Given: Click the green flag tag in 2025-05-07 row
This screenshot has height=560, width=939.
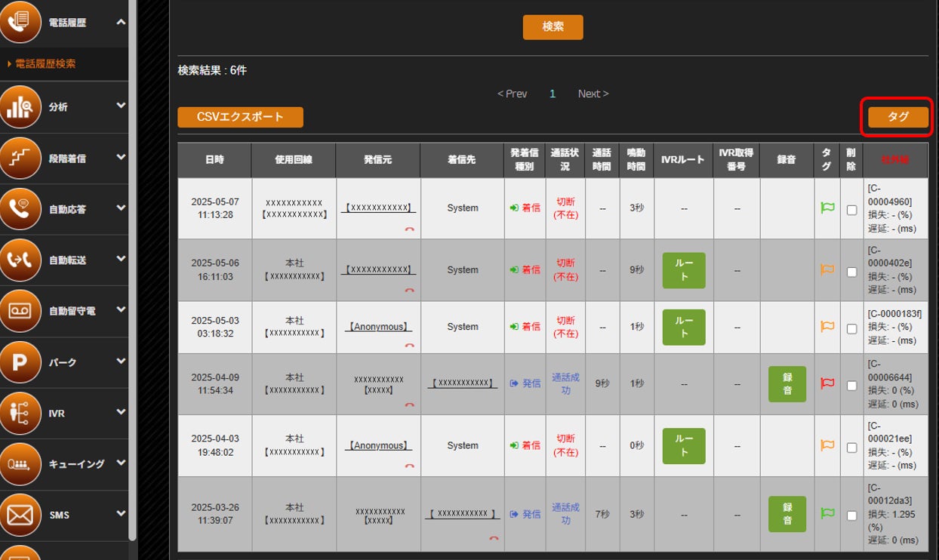Looking at the screenshot, I should pyautogui.click(x=827, y=208).
